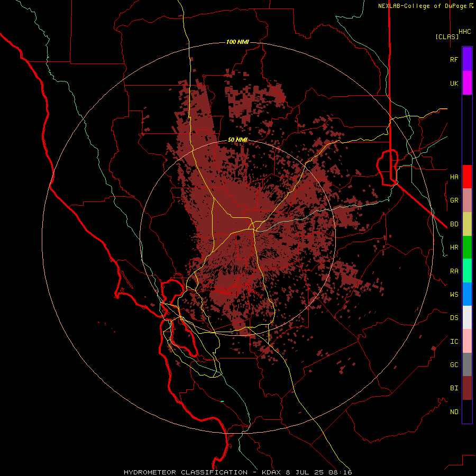Click the 50 NMI range ring label

coord(237,140)
